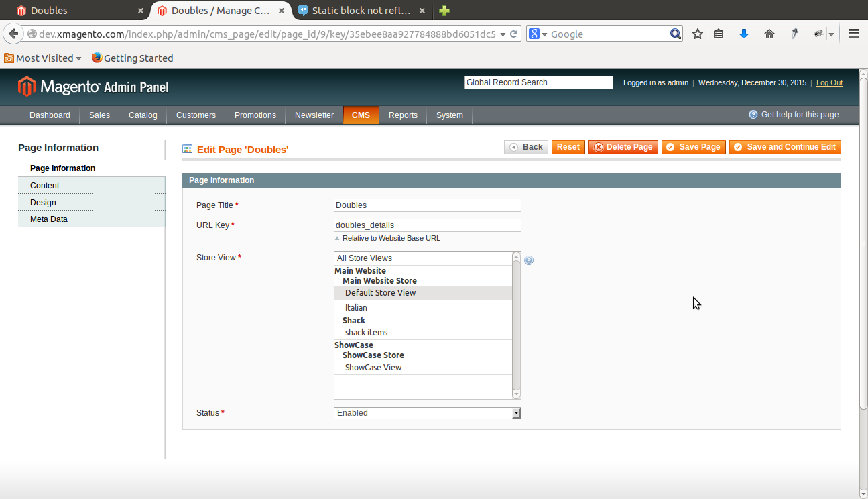The height and width of the screenshot is (499, 868).
Task: Click the page vertical scrollbar
Action: [863, 283]
